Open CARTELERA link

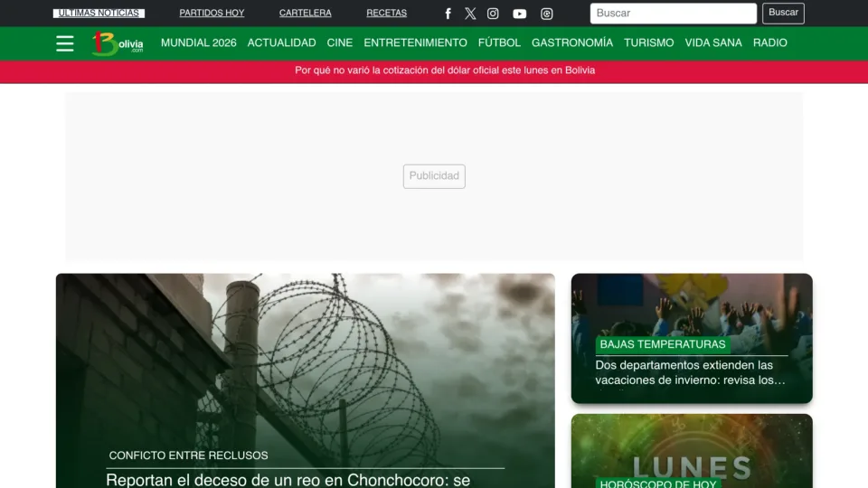[x=305, y=13]
